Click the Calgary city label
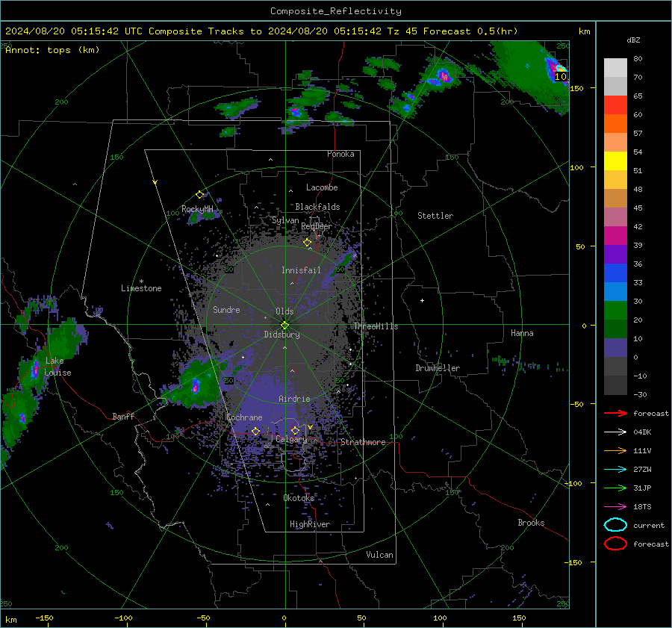Screen dimensions: 672x628 coord(291,439)
